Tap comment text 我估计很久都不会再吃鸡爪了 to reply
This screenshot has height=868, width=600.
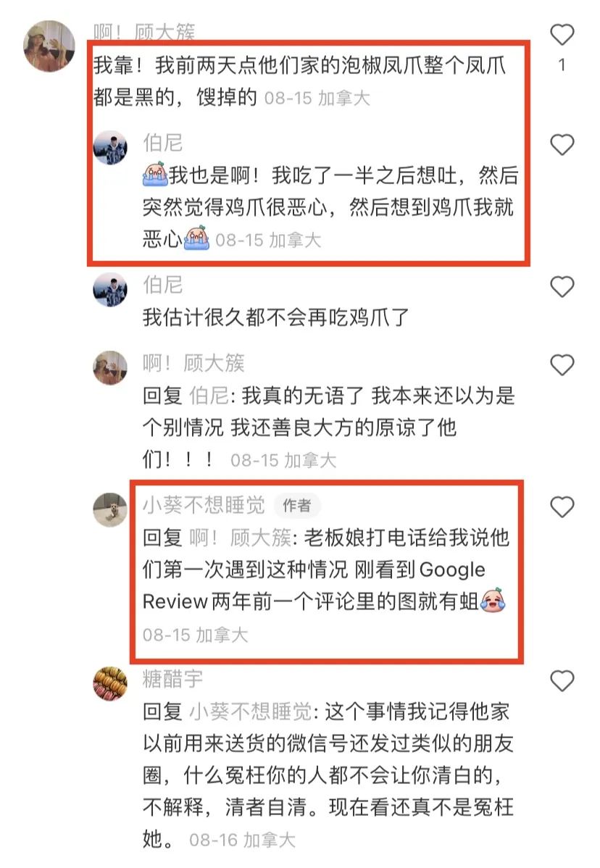[275, 317]
